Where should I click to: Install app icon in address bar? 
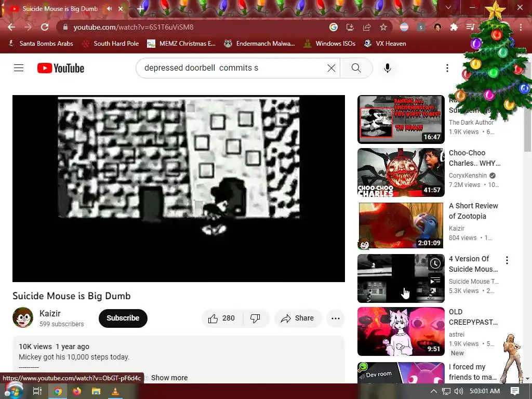point(350,27)
